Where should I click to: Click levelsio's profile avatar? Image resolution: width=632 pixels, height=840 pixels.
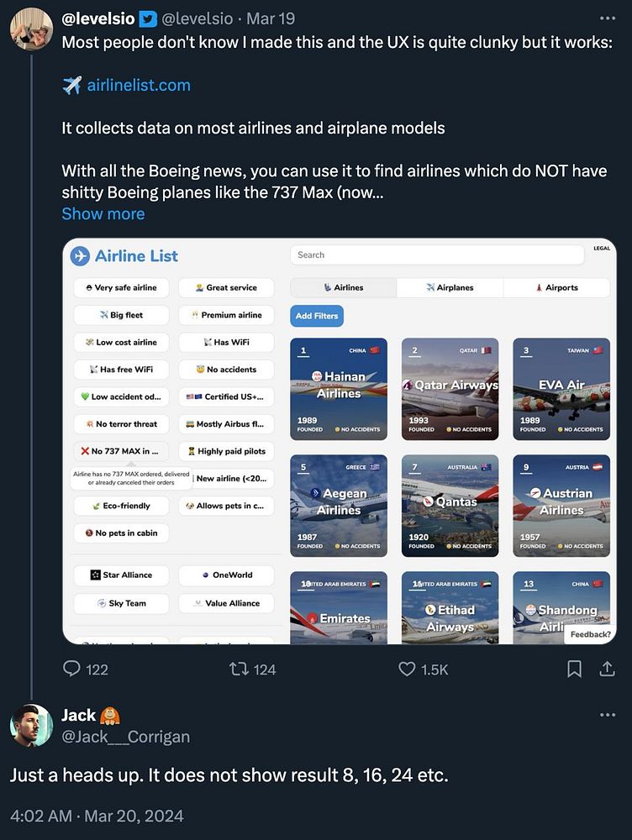[31, 29]
